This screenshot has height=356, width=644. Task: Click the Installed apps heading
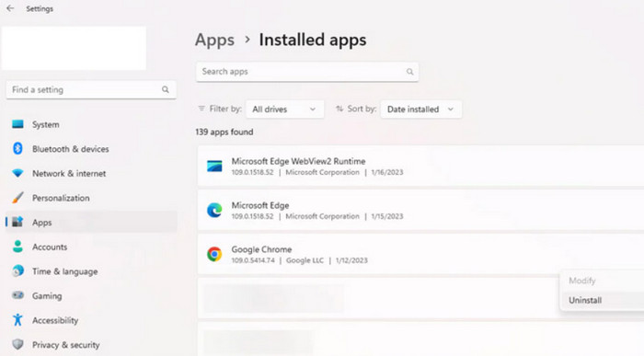pyautogui.click(x=313, y=40)
